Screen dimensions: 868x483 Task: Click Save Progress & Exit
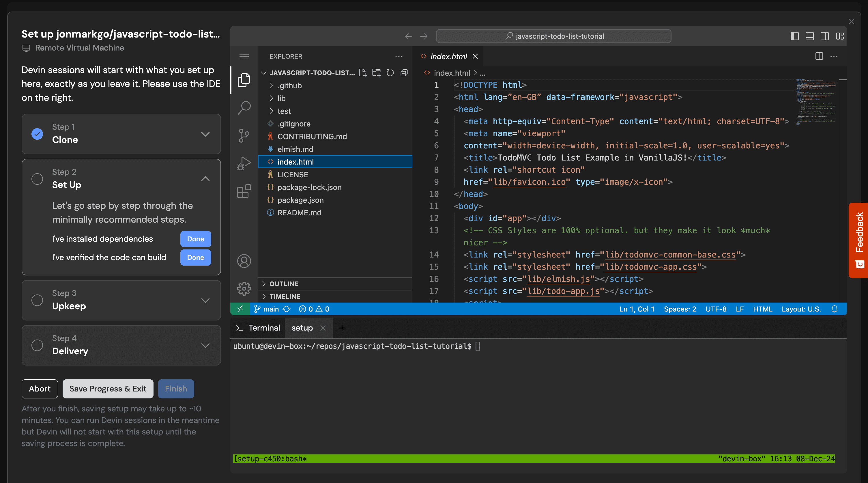(108, 389)
